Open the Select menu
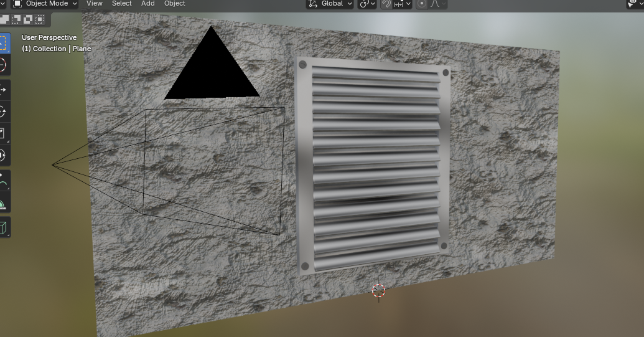Screen dimensions: 644x337 point(121,3)
